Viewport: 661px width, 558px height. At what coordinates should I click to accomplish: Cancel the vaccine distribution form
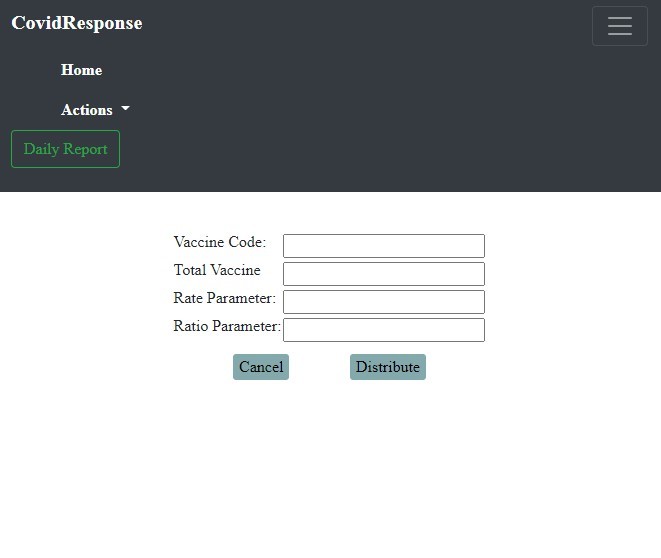point(261,367)
